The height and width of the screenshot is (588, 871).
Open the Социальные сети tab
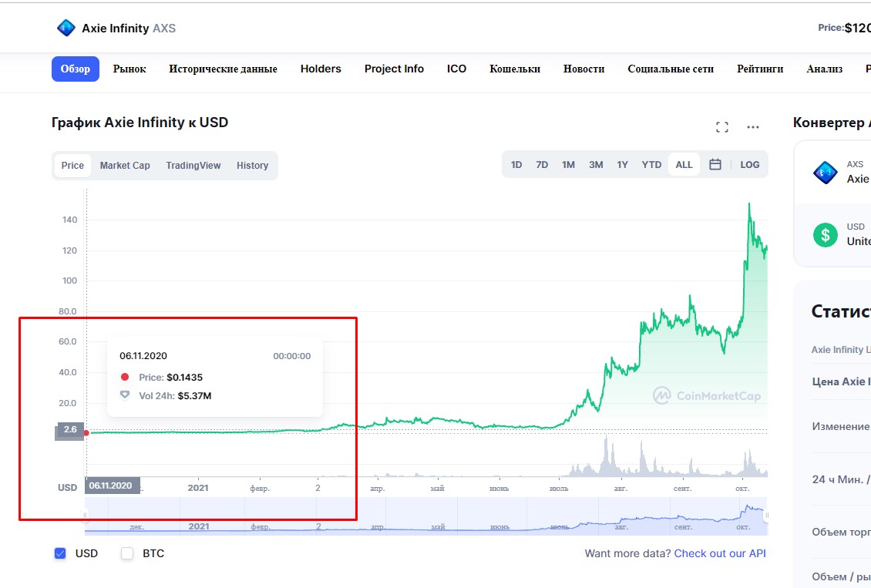[x=671, y=69]
